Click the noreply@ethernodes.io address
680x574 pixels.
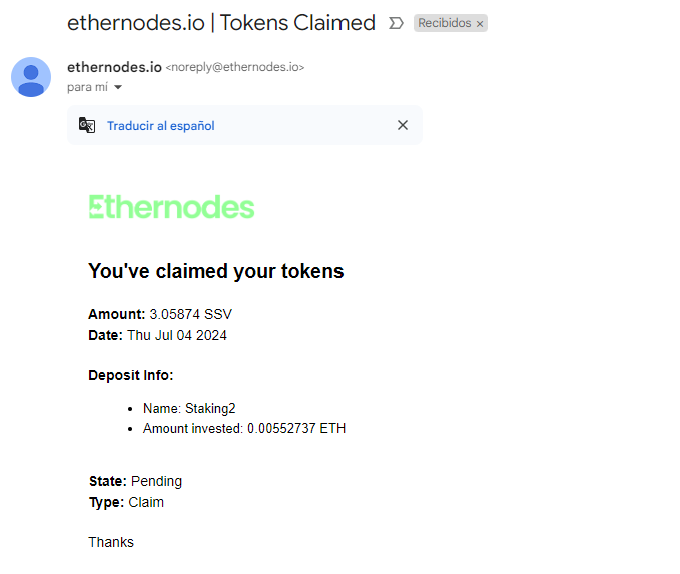[235, 67]
